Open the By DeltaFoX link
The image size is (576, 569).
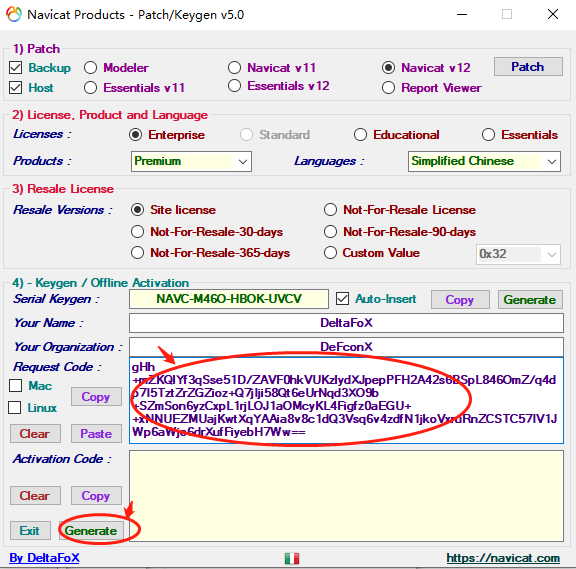(44, 558)
